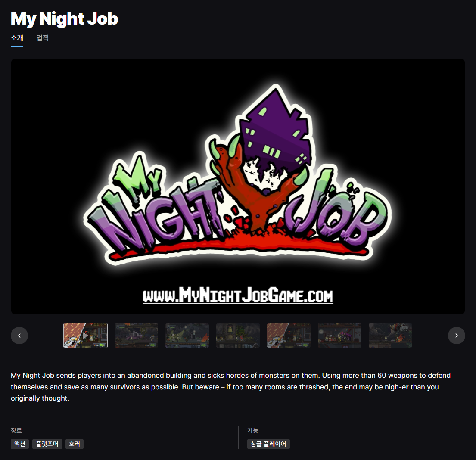This screenshot has width=476, height=460.
Task: Select the sixth screenshot thumbnail
Action: (x=339, y=336)
